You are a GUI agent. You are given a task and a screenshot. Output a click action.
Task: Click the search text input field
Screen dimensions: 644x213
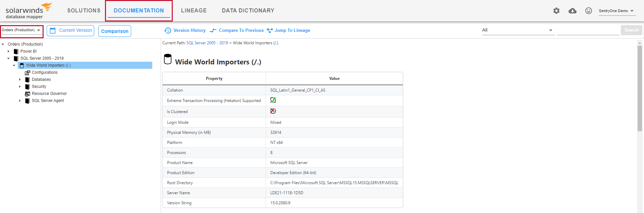point(588,30)
